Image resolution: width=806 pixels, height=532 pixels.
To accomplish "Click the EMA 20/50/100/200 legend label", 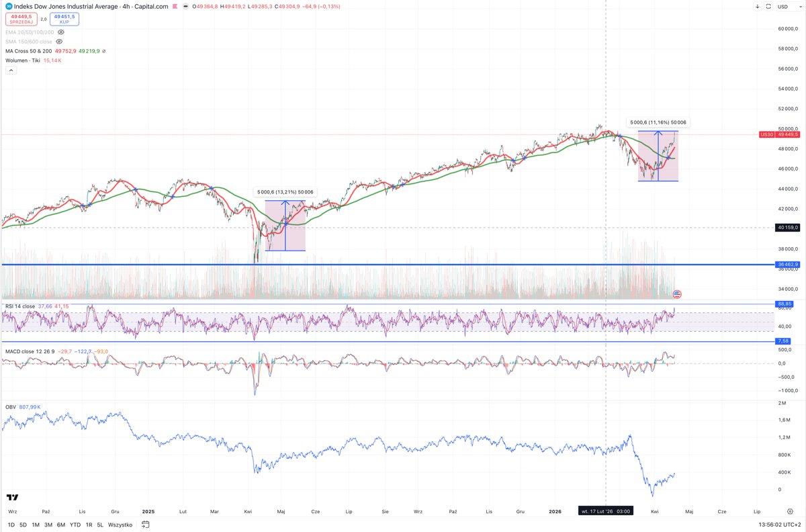I will [30, 32].
